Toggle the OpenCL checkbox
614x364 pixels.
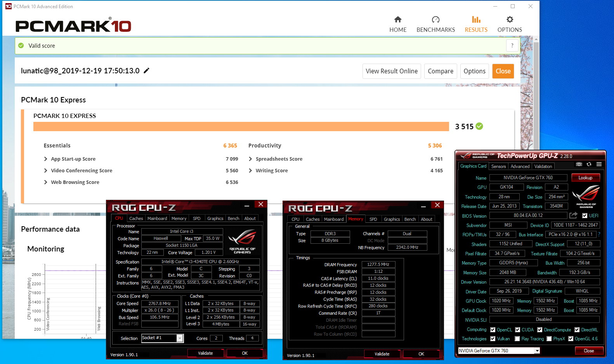[493, 330]
